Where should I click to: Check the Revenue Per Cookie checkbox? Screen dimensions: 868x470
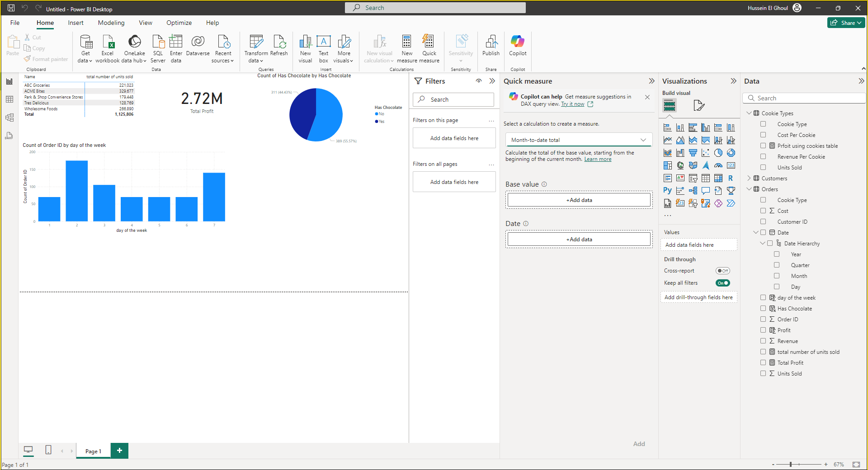click(763, 156)
